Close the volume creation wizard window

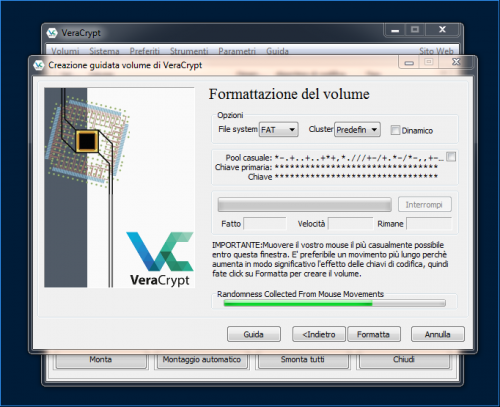click(x=456, y=62)
